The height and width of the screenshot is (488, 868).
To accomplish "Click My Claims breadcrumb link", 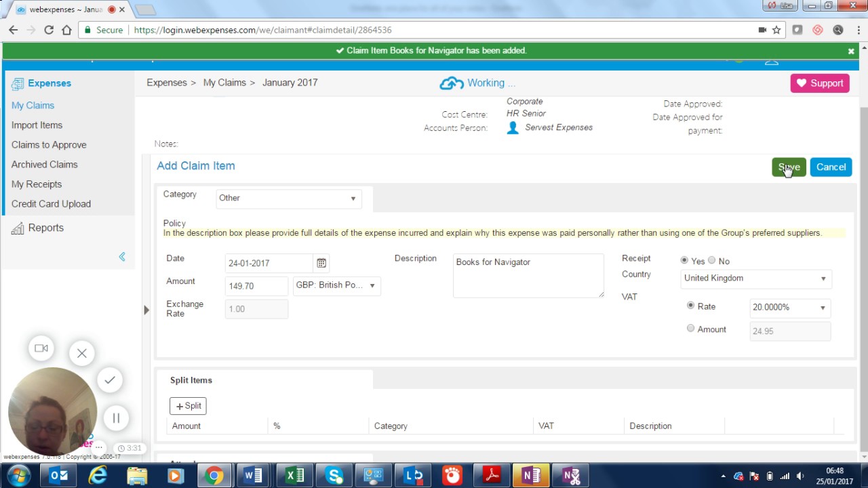I will tap(224, 83).
